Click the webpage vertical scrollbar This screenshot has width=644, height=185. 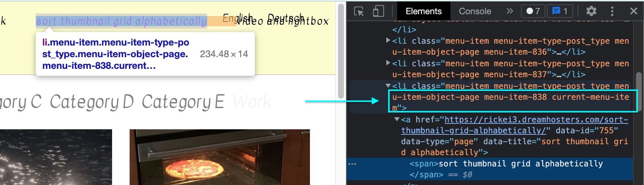tap(341, 51)
